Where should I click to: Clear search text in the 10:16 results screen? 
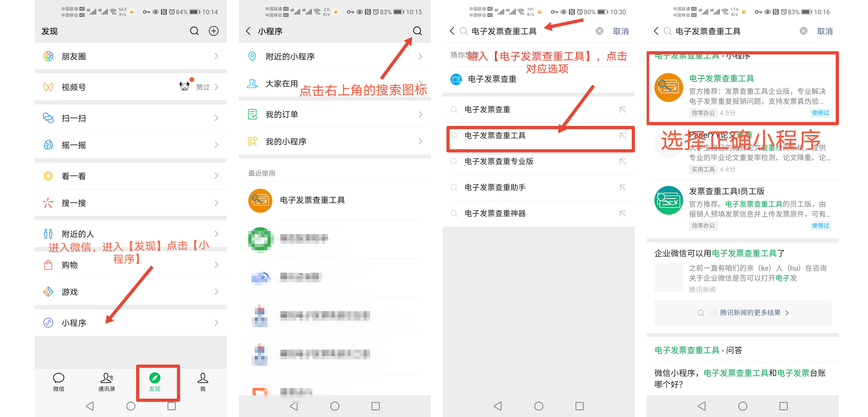click(803, 31)
